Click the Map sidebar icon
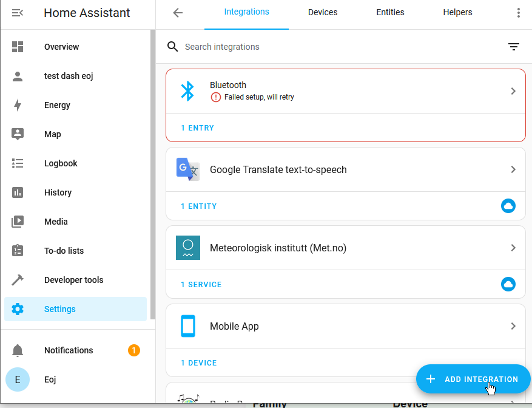The image size is (532, 408). point(18,134)
